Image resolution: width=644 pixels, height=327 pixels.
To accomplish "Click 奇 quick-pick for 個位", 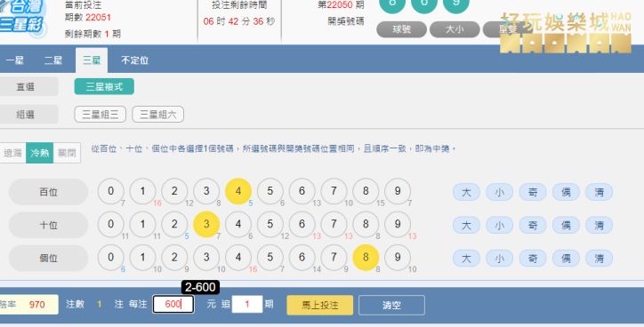I will click(533, 259).
